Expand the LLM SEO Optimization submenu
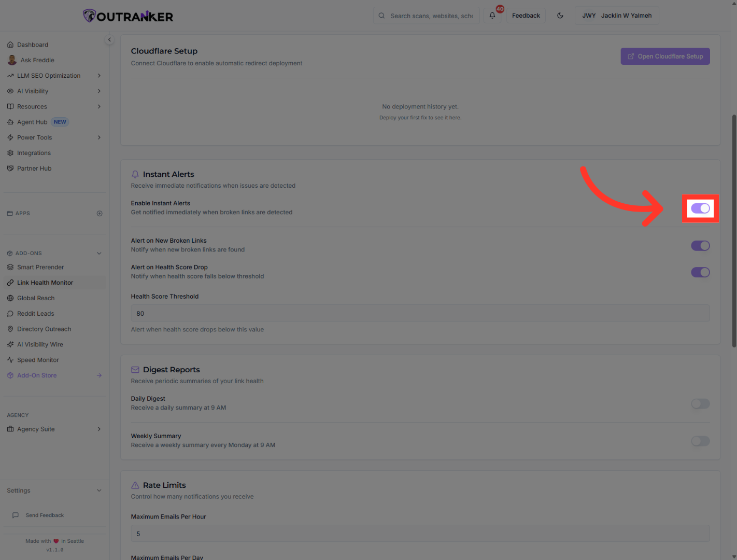737x560 pixels. pos(99,76)
